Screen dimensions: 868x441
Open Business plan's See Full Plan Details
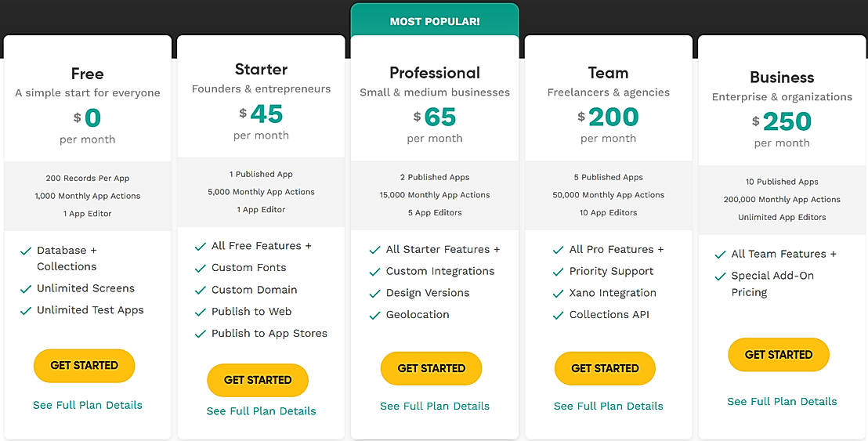782,402
